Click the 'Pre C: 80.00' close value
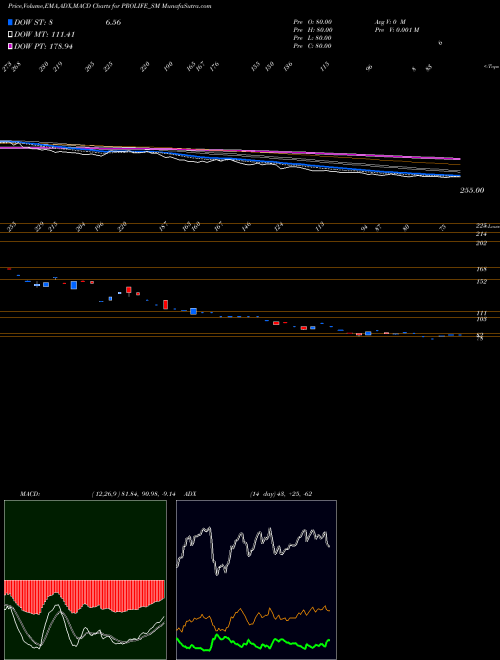This screenshot has width=500, height=660. [x=312, y=46]
